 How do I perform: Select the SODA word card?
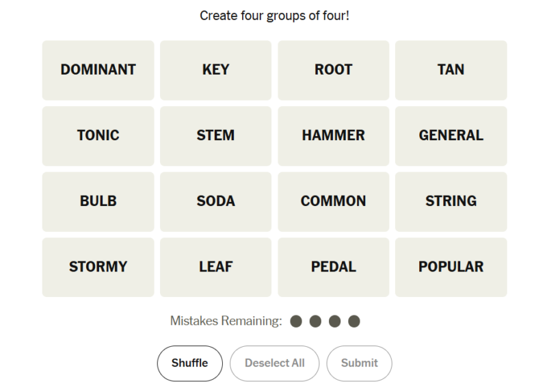point(215,201)
